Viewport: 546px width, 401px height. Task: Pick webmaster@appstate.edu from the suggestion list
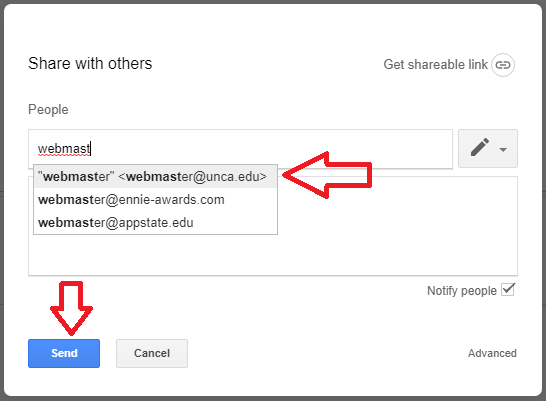coord(156,223)
